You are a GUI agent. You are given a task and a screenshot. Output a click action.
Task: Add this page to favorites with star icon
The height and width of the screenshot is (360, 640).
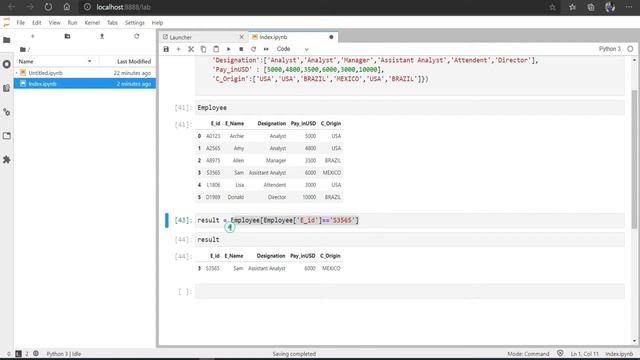click(x=552, y=7)
